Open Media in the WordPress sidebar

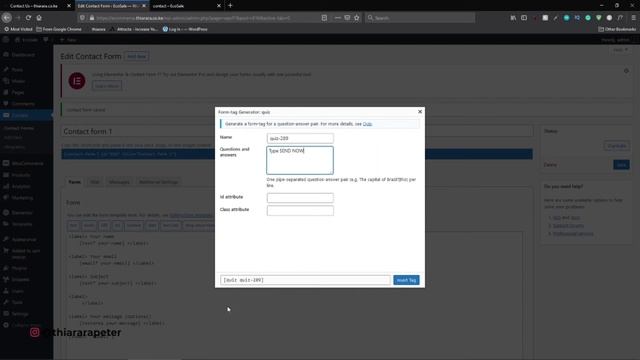click(x=18, y=81)
